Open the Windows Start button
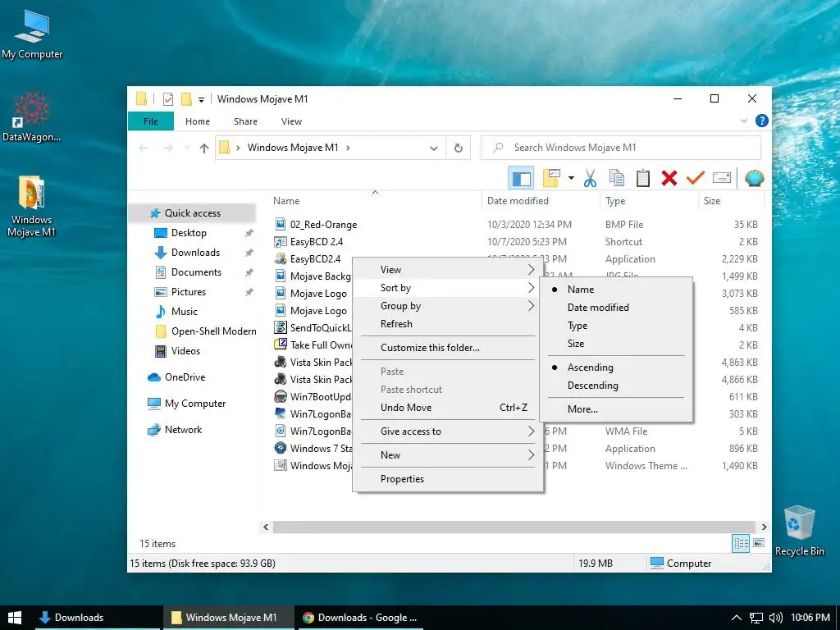The height and width of the screenshot is (630, 840). (15, 618)
